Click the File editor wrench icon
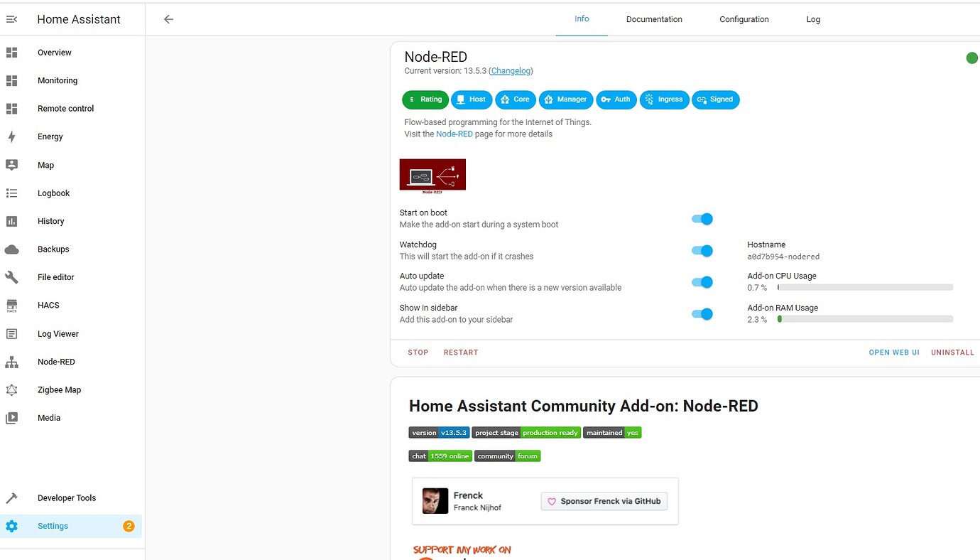The width and height of the screenshot is (980, 560). (11, 277)
